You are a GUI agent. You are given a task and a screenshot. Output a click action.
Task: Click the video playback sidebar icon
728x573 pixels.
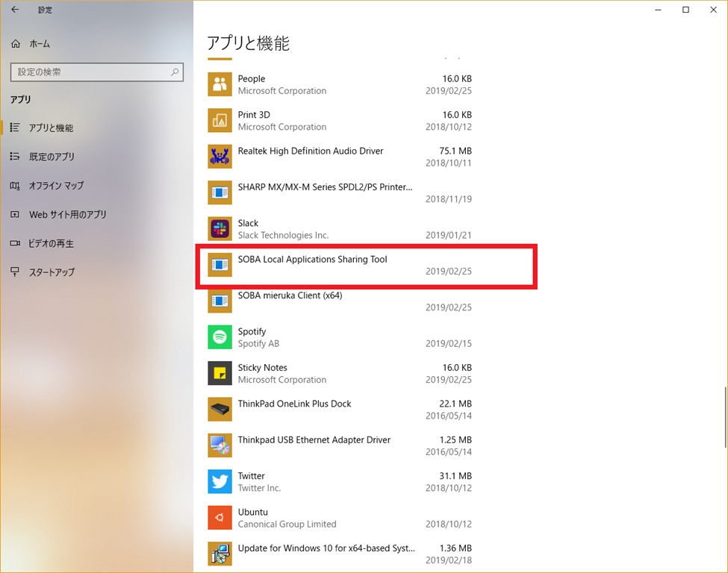click(15, 243)
